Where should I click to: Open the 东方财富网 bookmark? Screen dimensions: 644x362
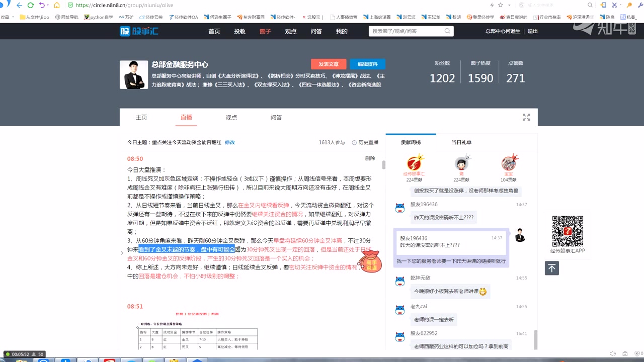tap(251, 17)
